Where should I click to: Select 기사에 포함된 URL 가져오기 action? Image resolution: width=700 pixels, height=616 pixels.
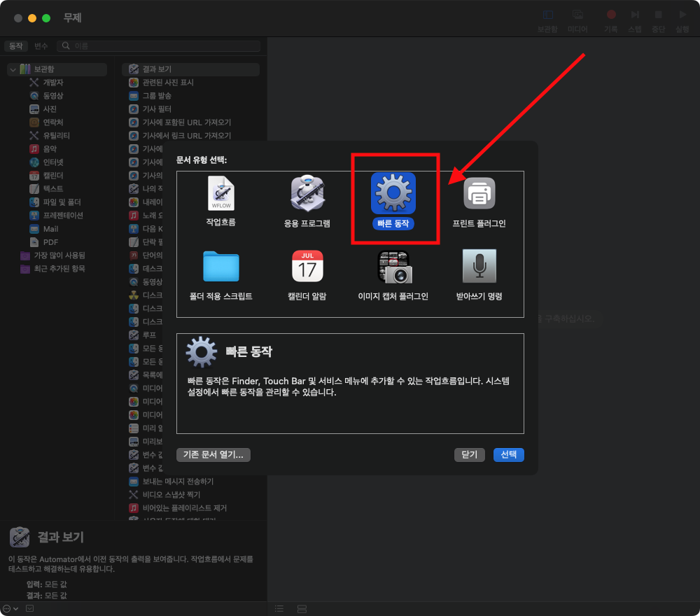point(180,122)
